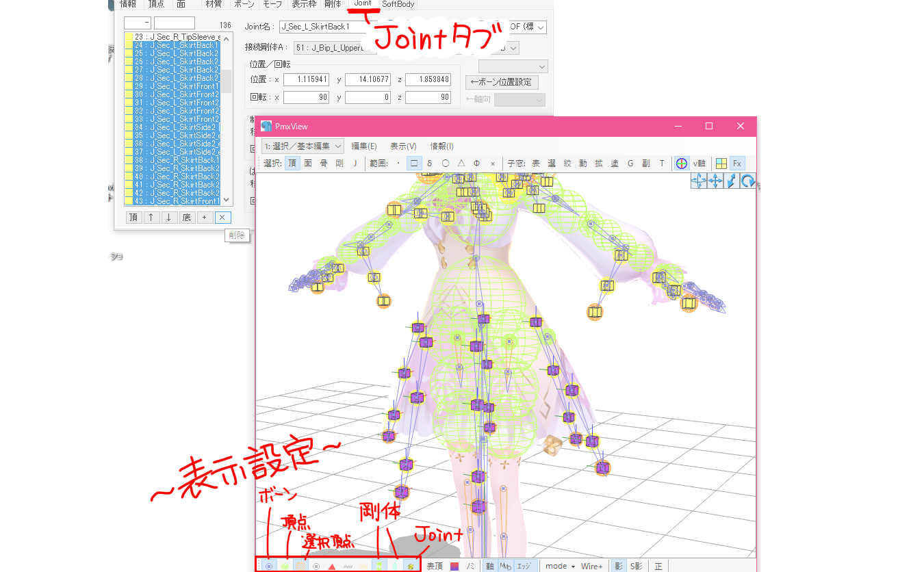Select face selection mode 面 in toolbar

coord(308,164)
